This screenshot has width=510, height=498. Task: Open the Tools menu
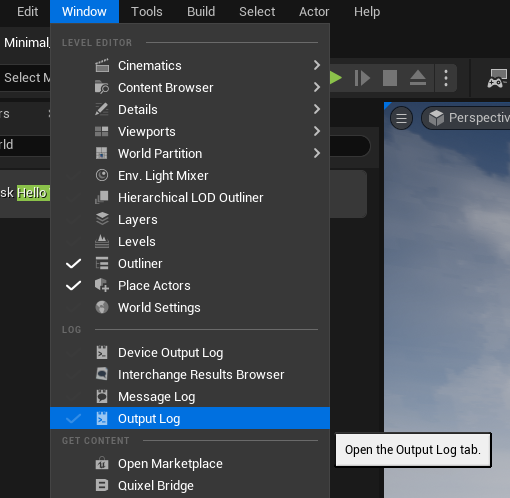(x=147, y=12)
